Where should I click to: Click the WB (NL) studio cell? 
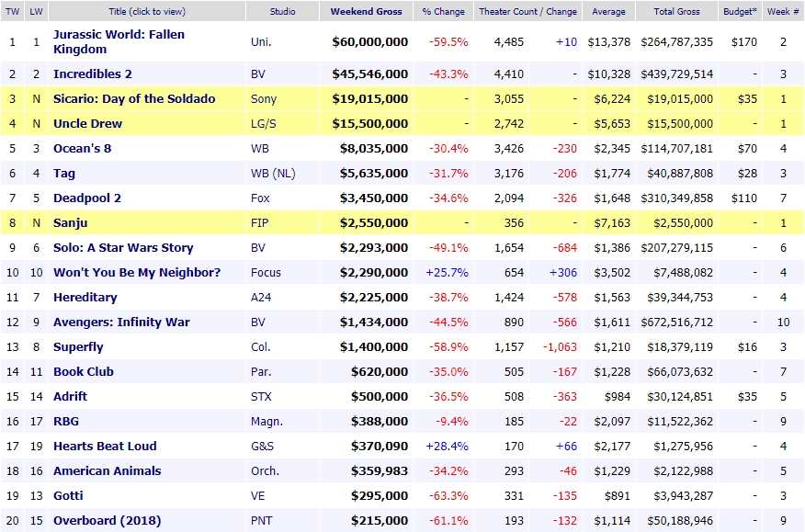click(273, 174)
